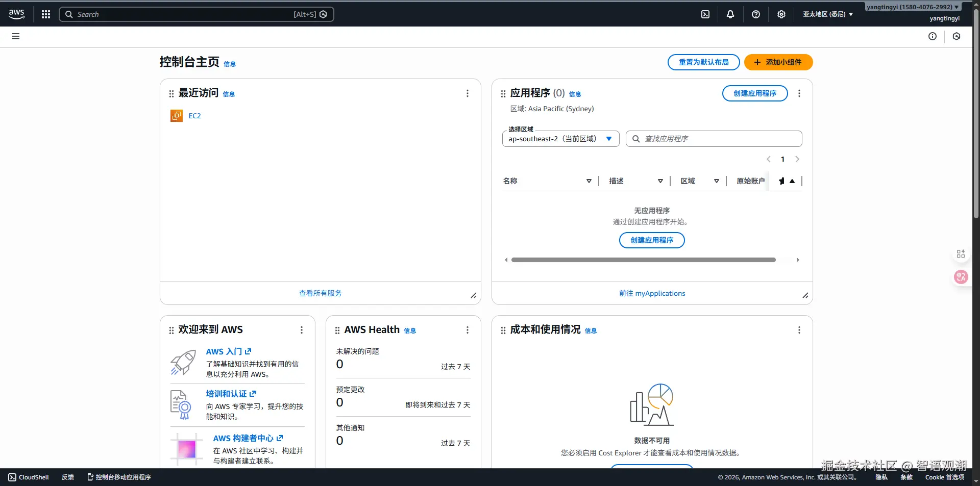The image size is (980, 486).
Task: Open the settings gear in top bar
Action: pos(781,14)
